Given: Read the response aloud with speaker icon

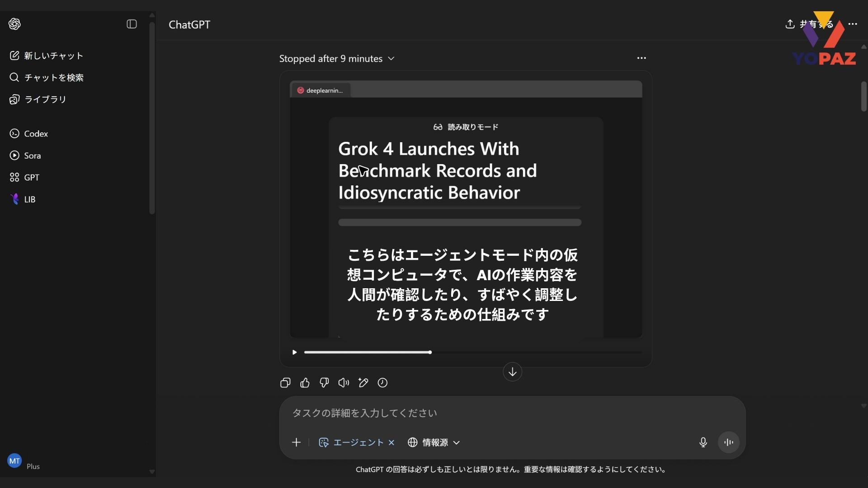Looking at the screenshot, I should click(344, 383).
